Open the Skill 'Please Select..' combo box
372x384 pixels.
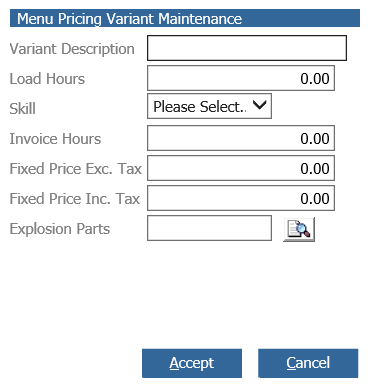[209, 106]
